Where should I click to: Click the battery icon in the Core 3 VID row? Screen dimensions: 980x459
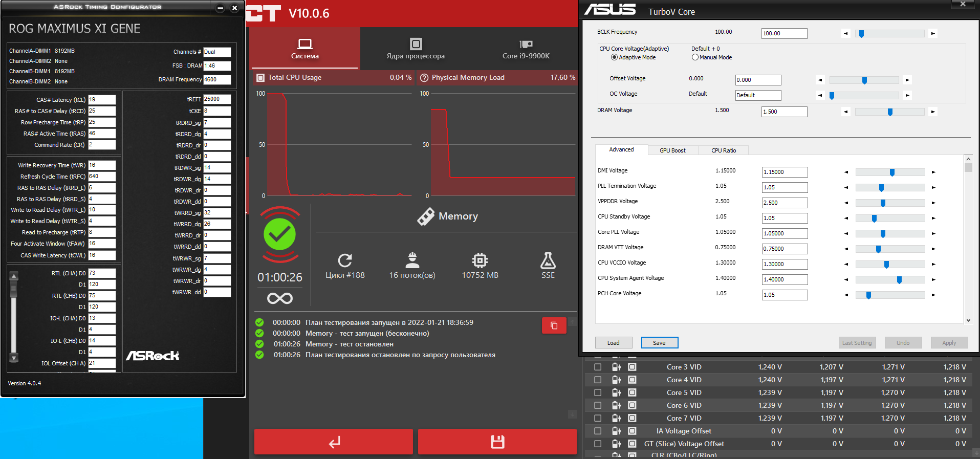click(616, 367)
